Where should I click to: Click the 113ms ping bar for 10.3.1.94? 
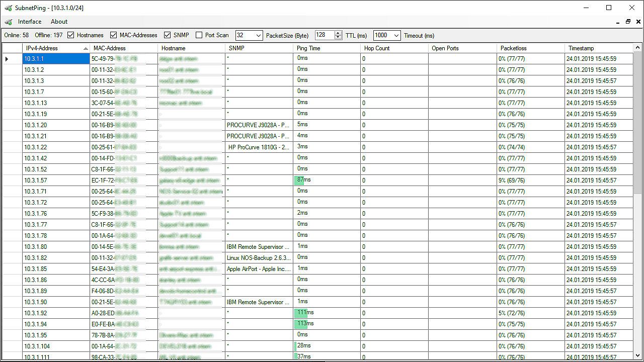click(x=301, y=324)
